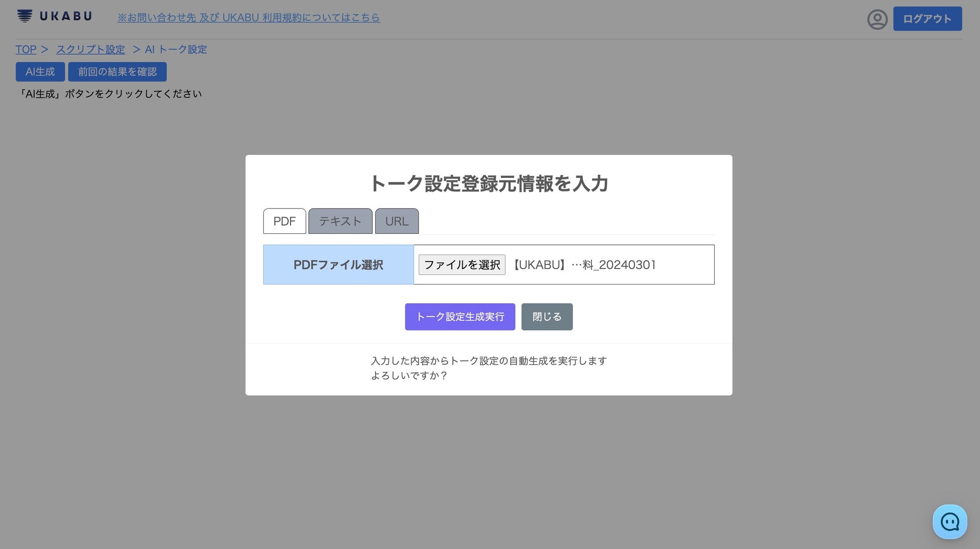Open the user profile icon
This screenshot has width=980, height=549.
tap(877, 19)
